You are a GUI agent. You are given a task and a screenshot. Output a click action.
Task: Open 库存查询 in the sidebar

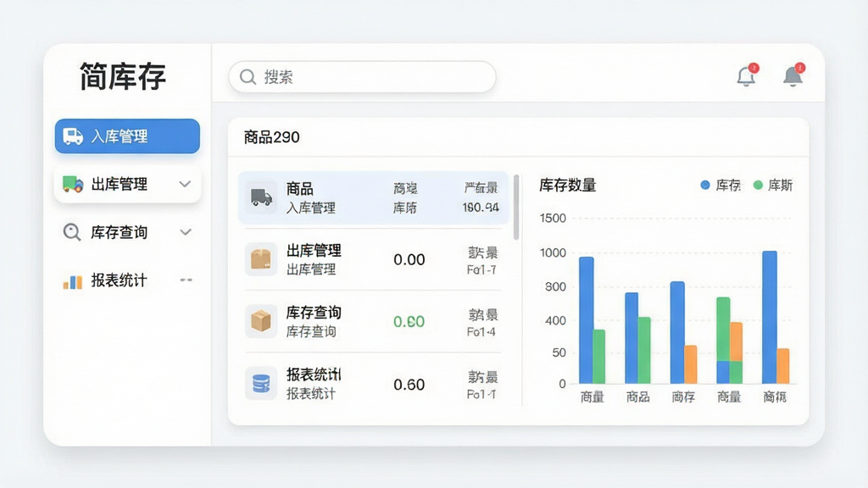coord(127,232)
